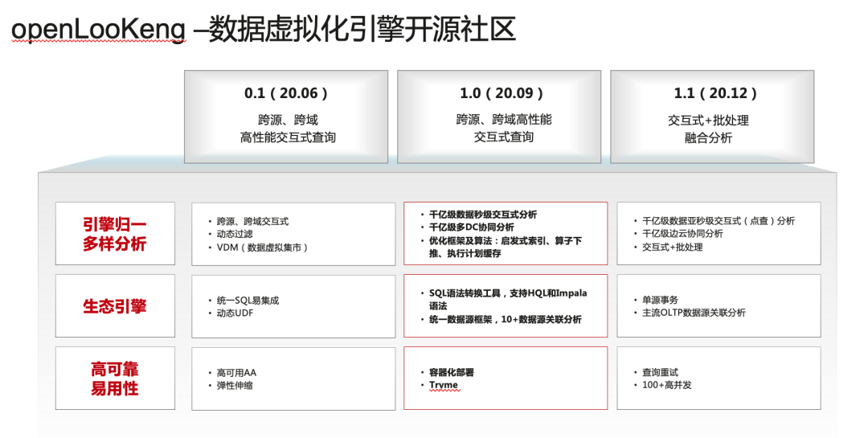The width and height of the screenshot is (868, 438).
Task: Click bullet 统一SQL易集成
Action: [x=248, y=301]
